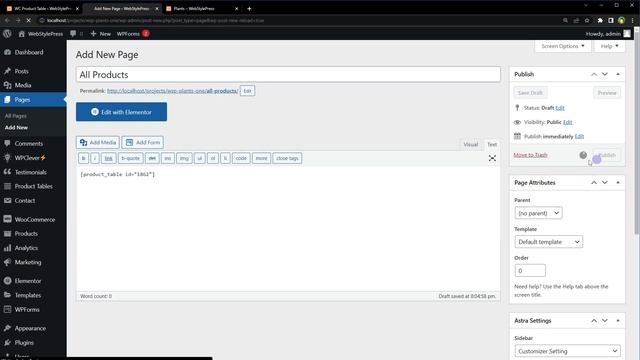Toggle distraction-free fullscreen editor icon

coord(492,158)
